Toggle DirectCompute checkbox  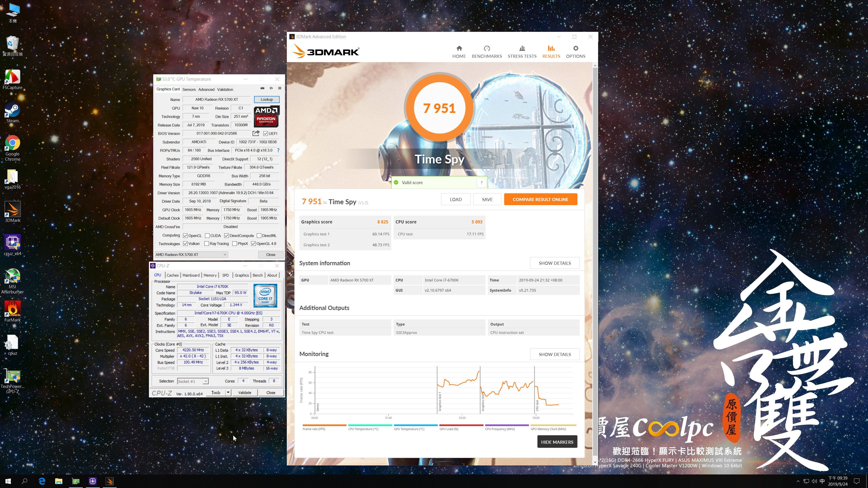[226, 235]
